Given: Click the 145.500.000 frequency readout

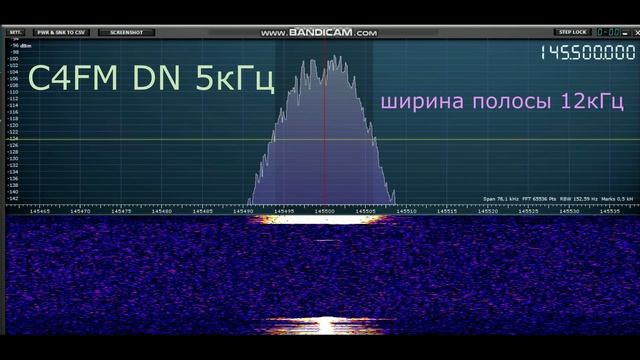Looking at the screenshot, I should click(x=588, y=53).
